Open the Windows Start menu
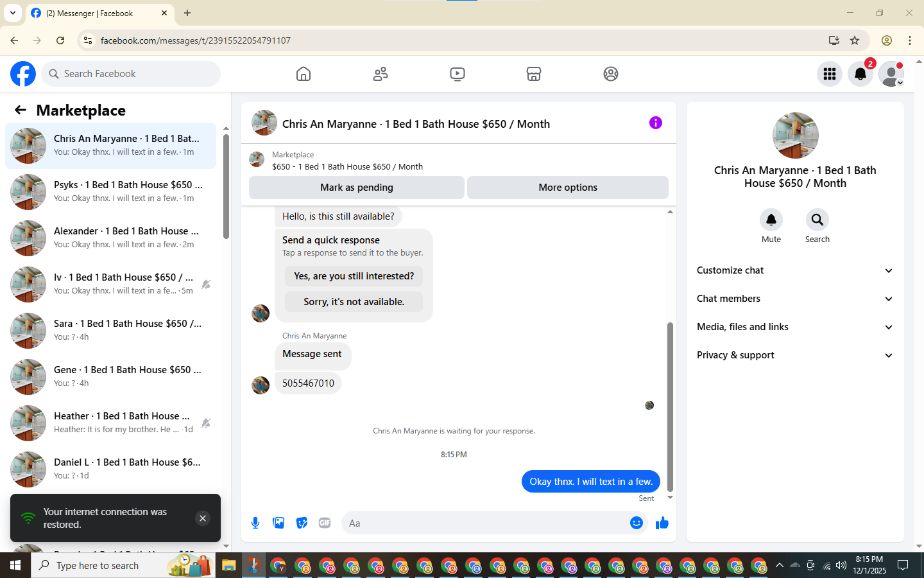The height and width of the screenshot is (578, 924). [15, 565]
